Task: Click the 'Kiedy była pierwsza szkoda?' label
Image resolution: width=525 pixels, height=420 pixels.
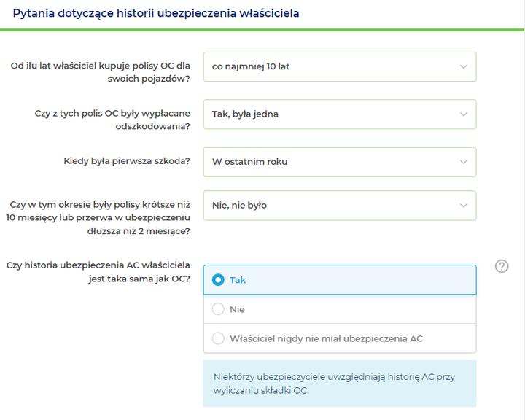Action: click(127, 161)
